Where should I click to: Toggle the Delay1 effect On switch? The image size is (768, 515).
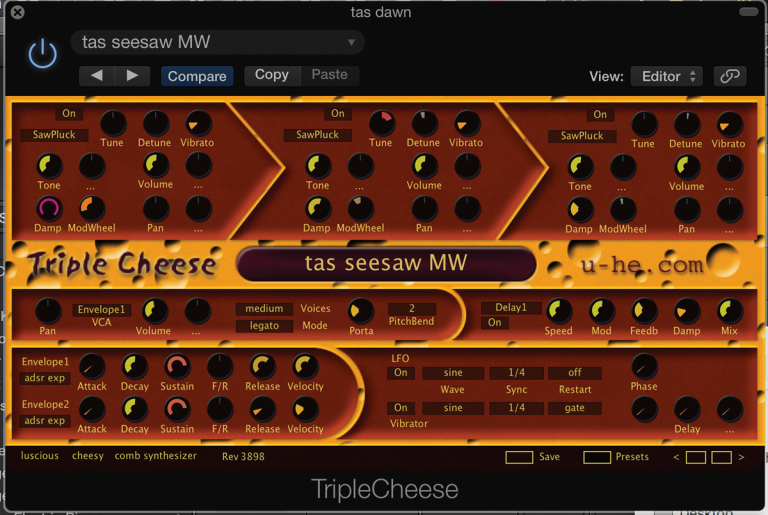(x=495, y=322)
